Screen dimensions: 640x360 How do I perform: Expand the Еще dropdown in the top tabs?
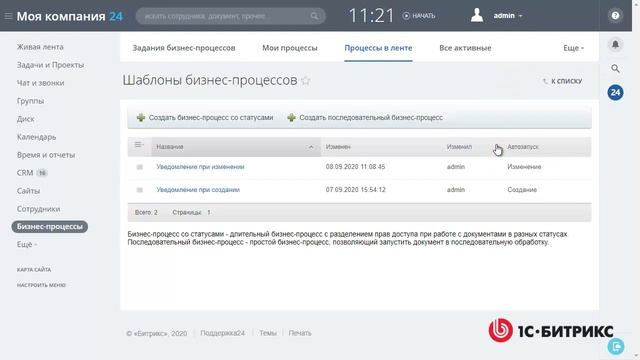tap(573, 48)
